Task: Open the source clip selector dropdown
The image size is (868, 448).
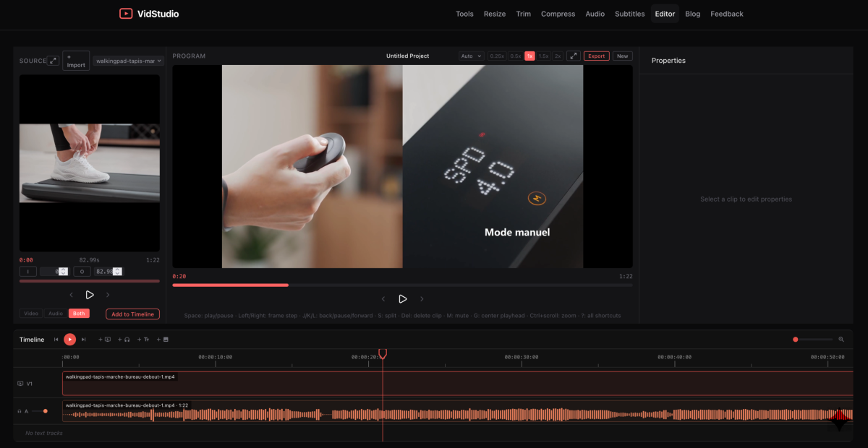Action: 128,61
